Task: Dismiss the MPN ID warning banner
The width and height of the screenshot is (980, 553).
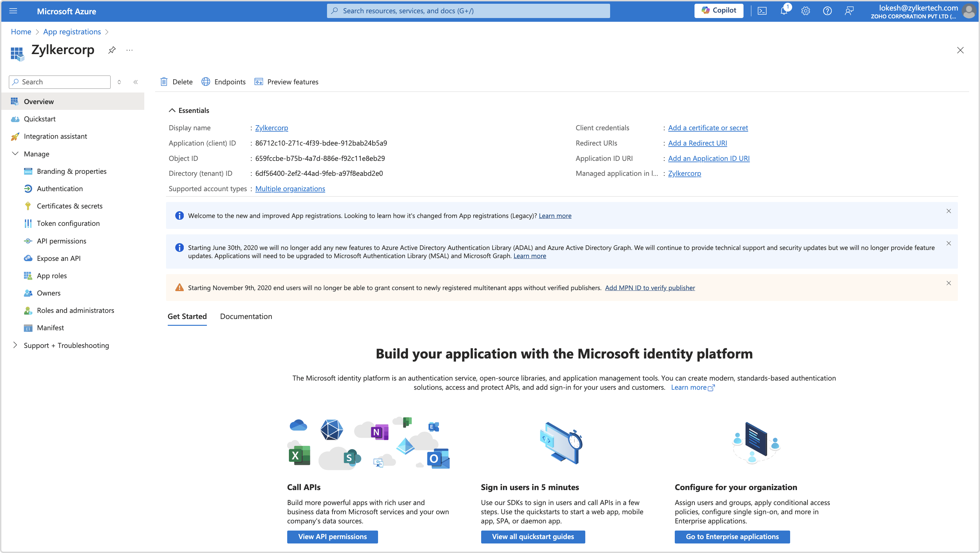Action: (948, 283)
